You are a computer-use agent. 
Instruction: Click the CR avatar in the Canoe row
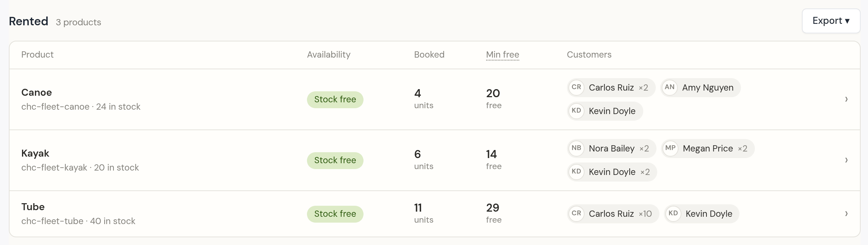point(576,87)
